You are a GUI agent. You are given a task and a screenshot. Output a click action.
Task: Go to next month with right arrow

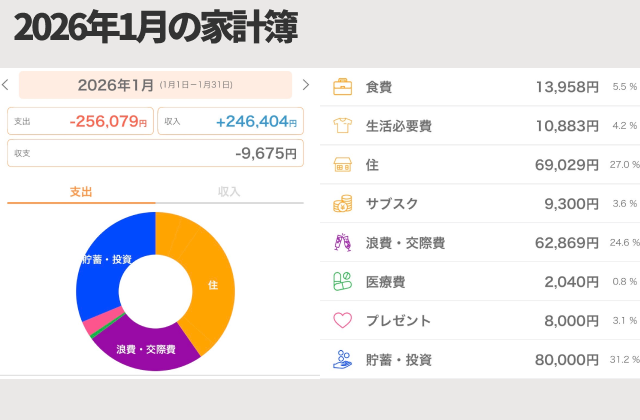pos(306,85)
